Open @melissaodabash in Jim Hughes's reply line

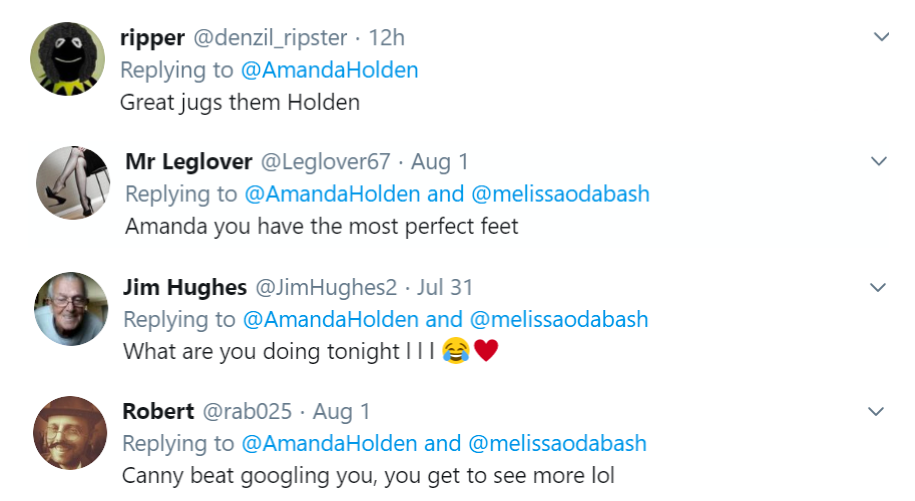[x=558, y=320]
